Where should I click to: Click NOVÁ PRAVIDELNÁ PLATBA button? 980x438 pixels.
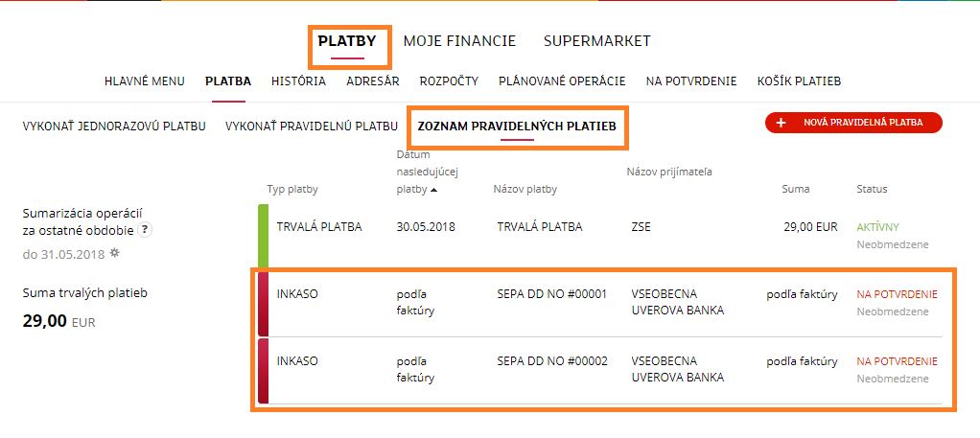pyautogui.click(x=853, y=123)
